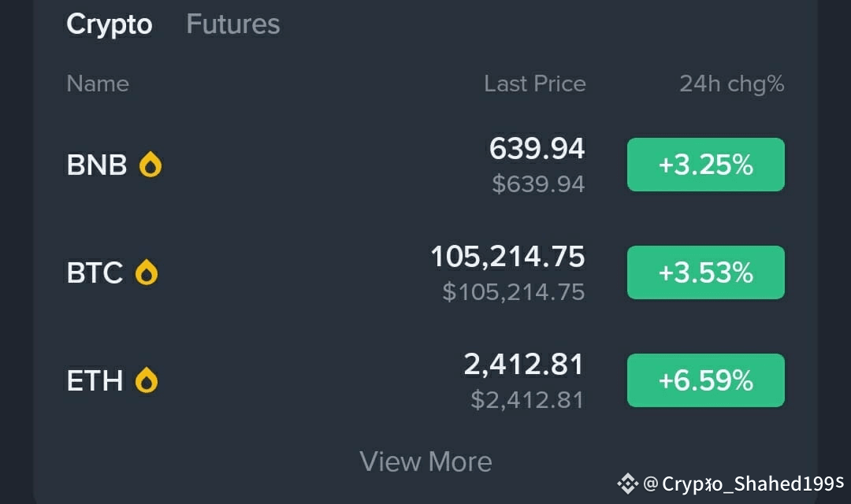Click the flame icon next to ETH
This screenshot has width=851, height=504.
pos(147,380)
